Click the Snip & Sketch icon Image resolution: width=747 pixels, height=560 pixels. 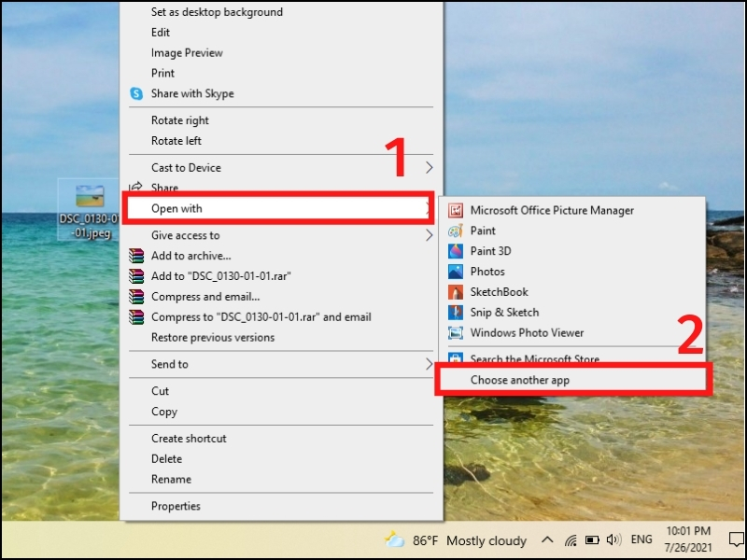456,313
